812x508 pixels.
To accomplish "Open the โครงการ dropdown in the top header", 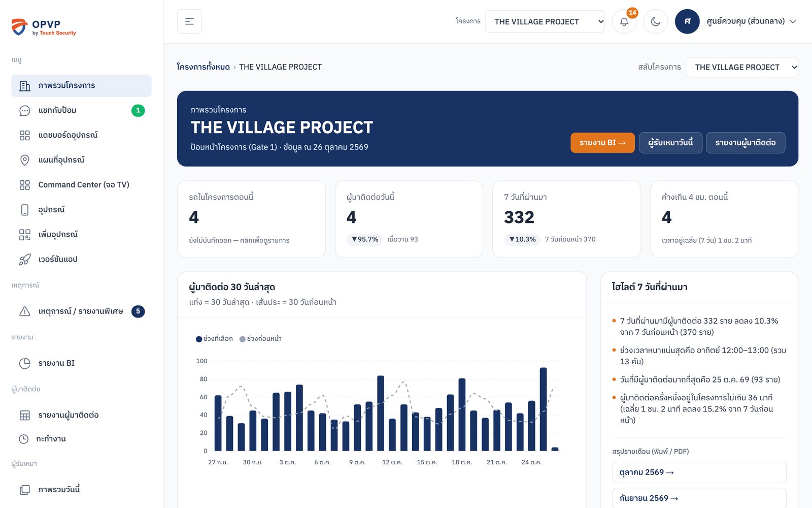I will tap(545, 21).
